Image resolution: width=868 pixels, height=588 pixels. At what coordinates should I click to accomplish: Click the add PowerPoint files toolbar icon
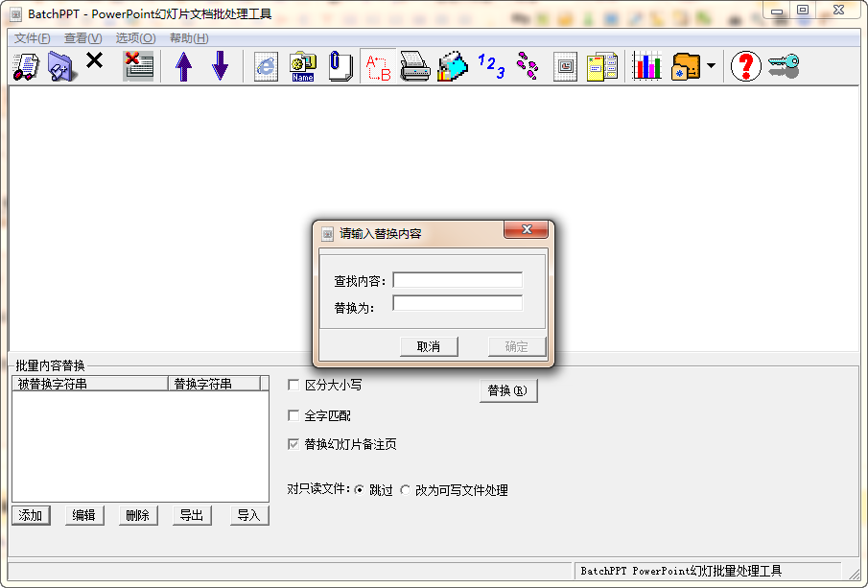point(26,66)
